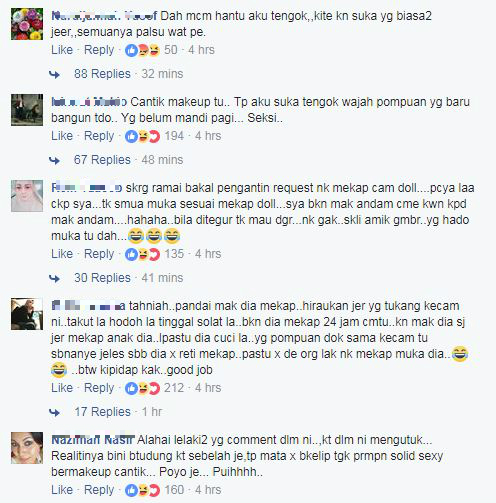The image size is (496, 503).
Task: Click reply arrow icon beside 88 Replies
Action: coord(54,74)
